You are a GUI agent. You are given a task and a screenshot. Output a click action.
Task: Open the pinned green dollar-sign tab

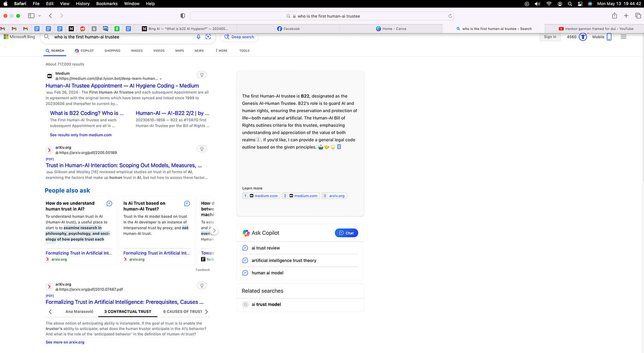117,28
